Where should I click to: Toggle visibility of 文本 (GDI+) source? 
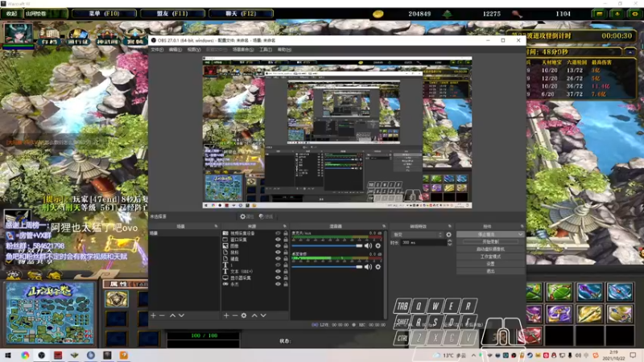[278, 271]
